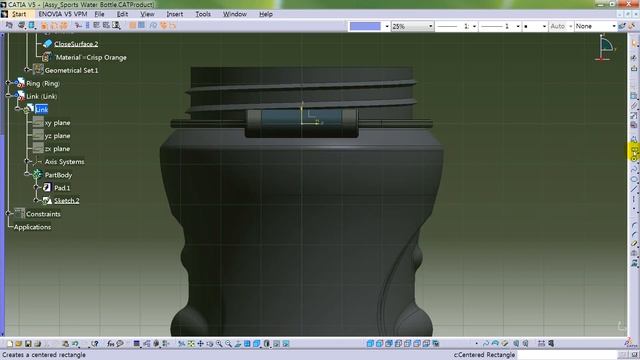Open the Start menu
Image resolution: width=640 pixels, height=360 pixels.
tap(19, 14)
